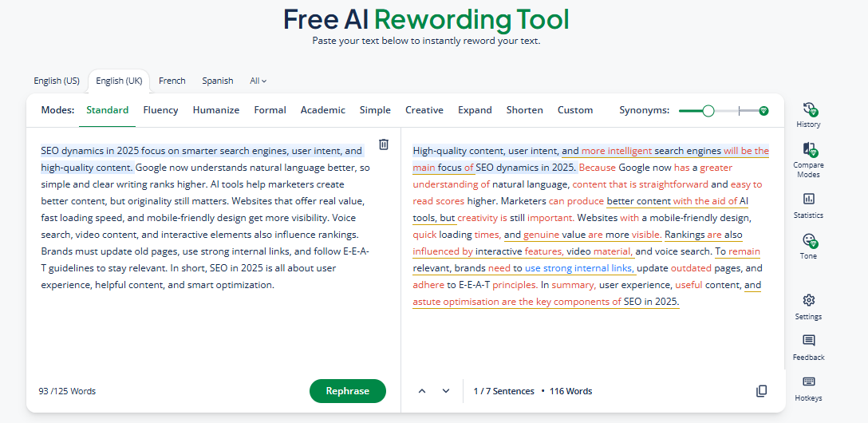Click the reworded word "astute" in the output
This screenshot has height=423, width=868.
[427, 302]
